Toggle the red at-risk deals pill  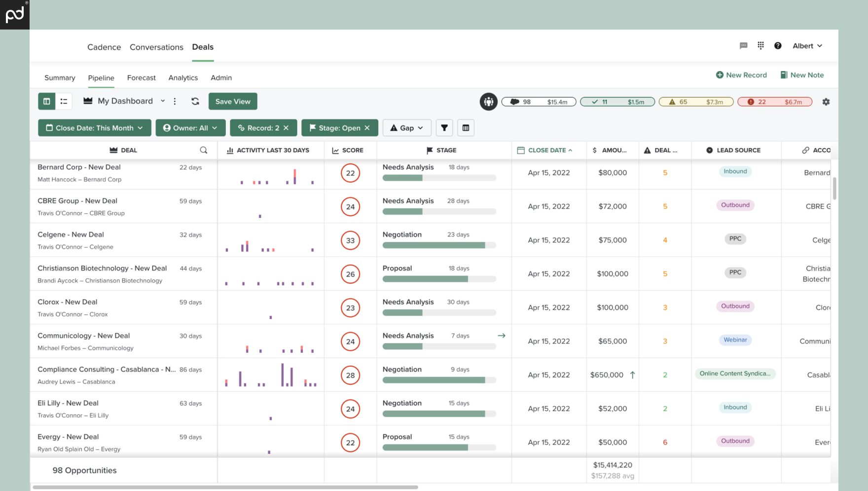click(x=774, y=102)
